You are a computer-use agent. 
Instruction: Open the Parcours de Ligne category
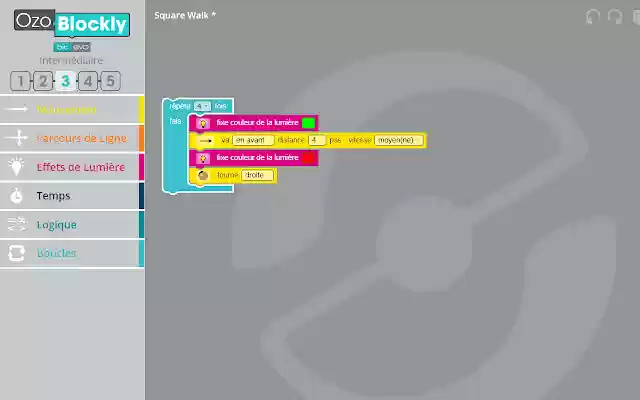tap(72, 138)
